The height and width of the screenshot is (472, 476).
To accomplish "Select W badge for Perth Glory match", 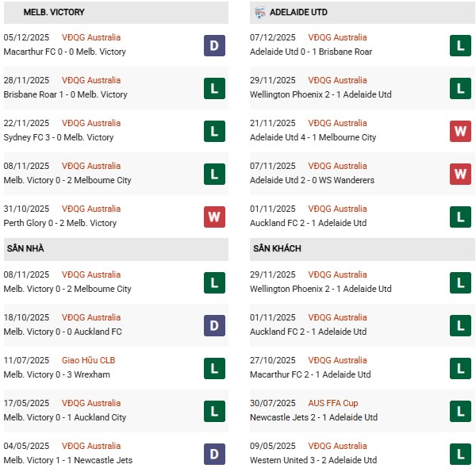I will tap(214, 217).
